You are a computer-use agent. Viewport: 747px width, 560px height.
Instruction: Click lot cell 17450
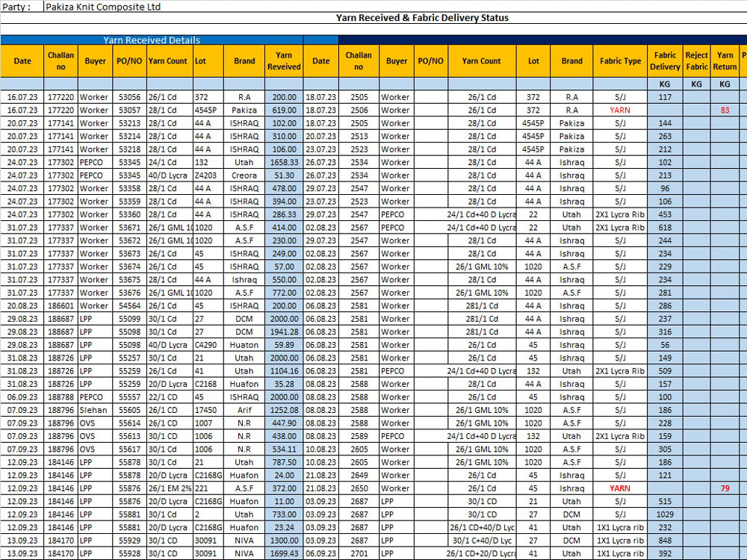click(x=208, y=410)
